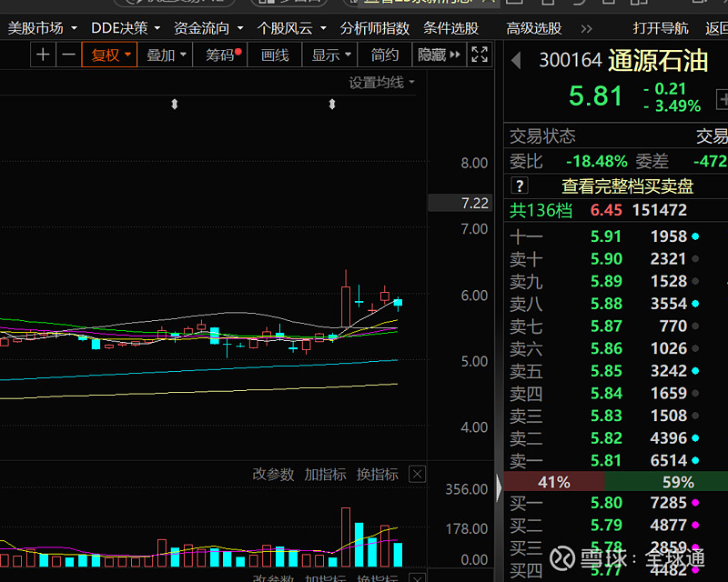Go to previous stock left arrow

point(516,61)
